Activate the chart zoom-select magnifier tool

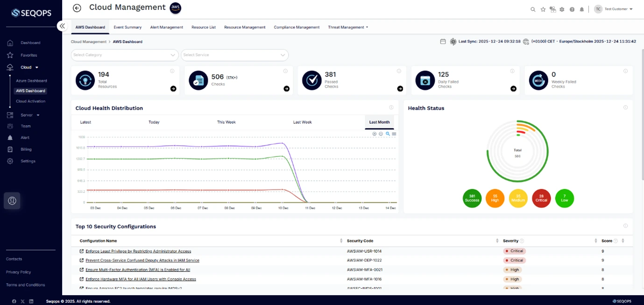pyautogui.click(x=388, y=134)
